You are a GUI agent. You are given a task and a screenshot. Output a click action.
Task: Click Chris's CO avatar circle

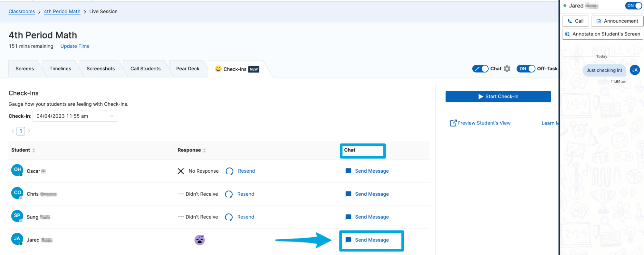click(x=17, y=193)
